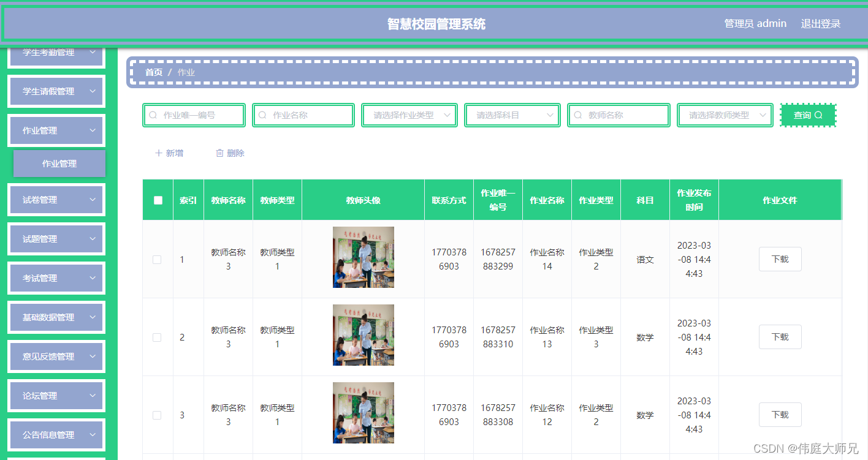Check the checkbox for row index 3
This screenshot has height=460, width=868.
coord(157,415)
